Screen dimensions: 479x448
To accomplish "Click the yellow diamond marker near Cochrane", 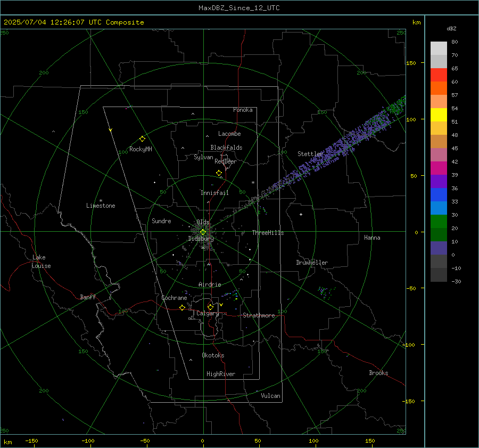I will coord(182,307).
